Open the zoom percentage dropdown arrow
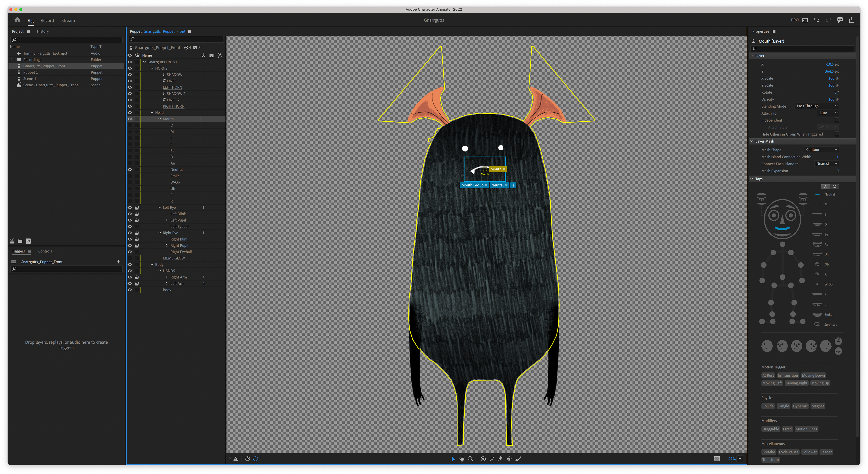 pos(740,459)
